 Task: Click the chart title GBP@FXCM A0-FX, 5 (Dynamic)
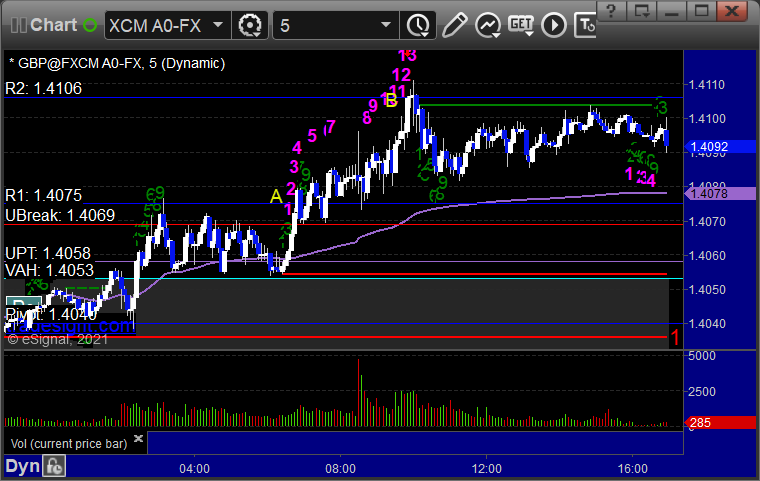click(x=121, y=64)
